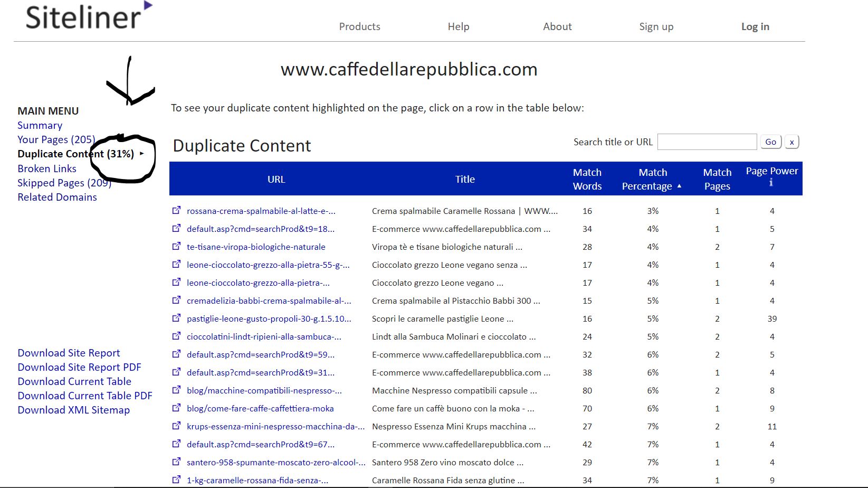Open external link icon for blog/come-fare-caffe-caffettiera-moka row
The height and width of the screenshot is (488, 868).
(176, 408)
